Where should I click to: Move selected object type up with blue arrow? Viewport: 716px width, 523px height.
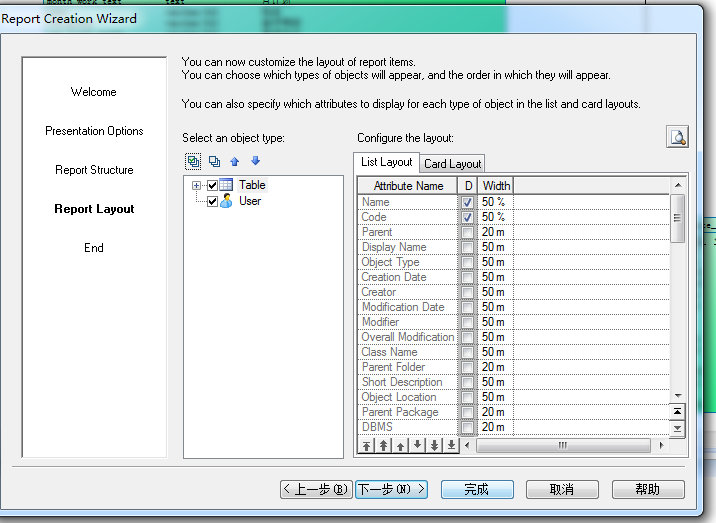tap(235, 161)
